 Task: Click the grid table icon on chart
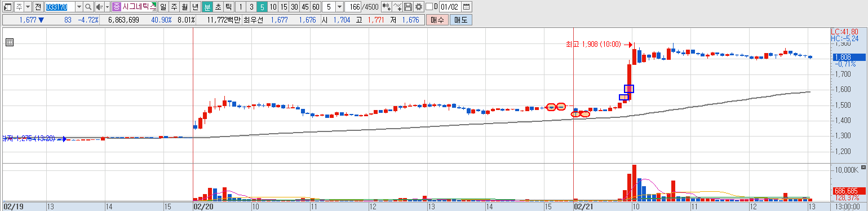click(9, 42)
